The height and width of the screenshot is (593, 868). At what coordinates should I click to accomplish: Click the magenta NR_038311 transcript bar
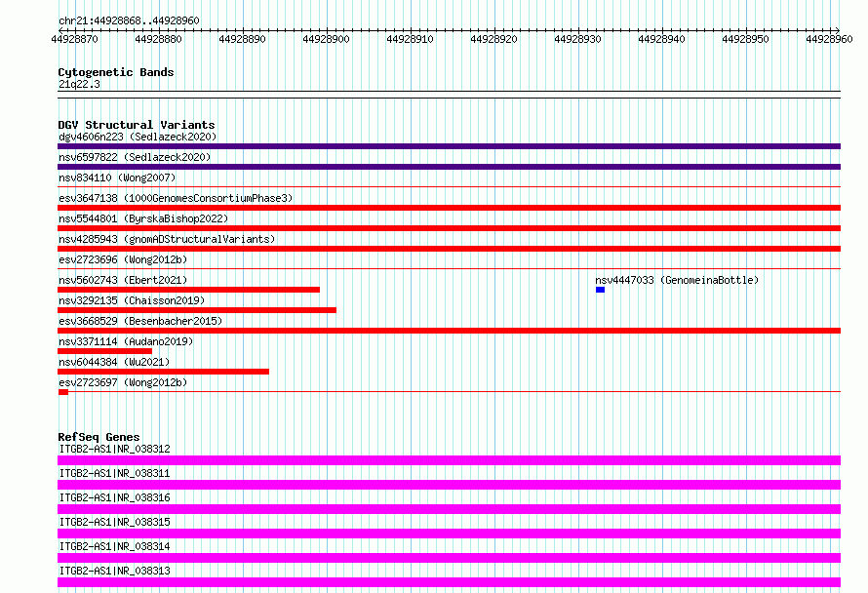449,485
